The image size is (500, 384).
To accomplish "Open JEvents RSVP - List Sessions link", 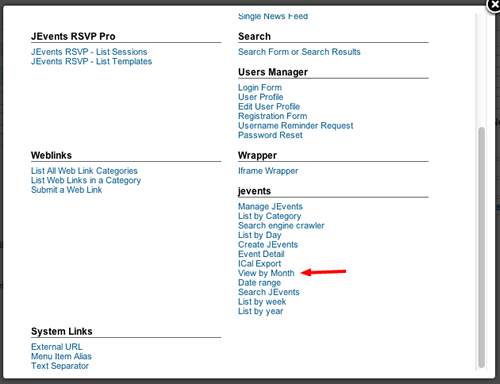I will point(89,52).
